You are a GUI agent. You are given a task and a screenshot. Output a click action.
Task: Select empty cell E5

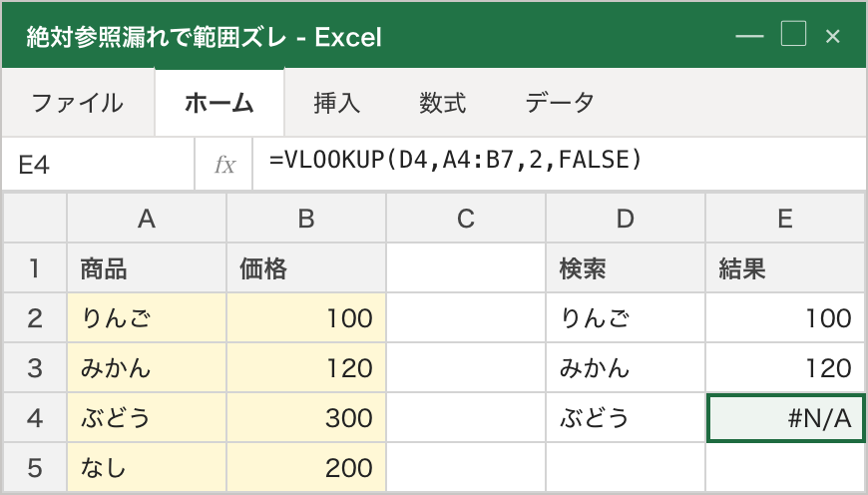point(785,467)
